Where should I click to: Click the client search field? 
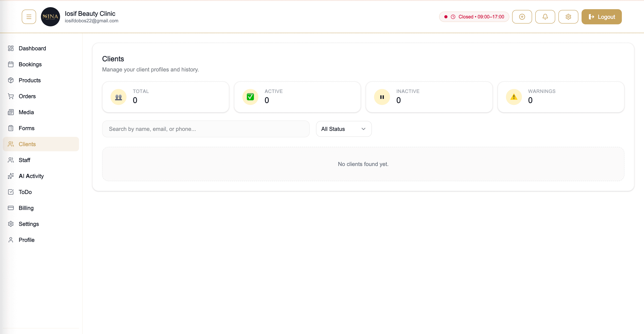(x=205, y=129)
